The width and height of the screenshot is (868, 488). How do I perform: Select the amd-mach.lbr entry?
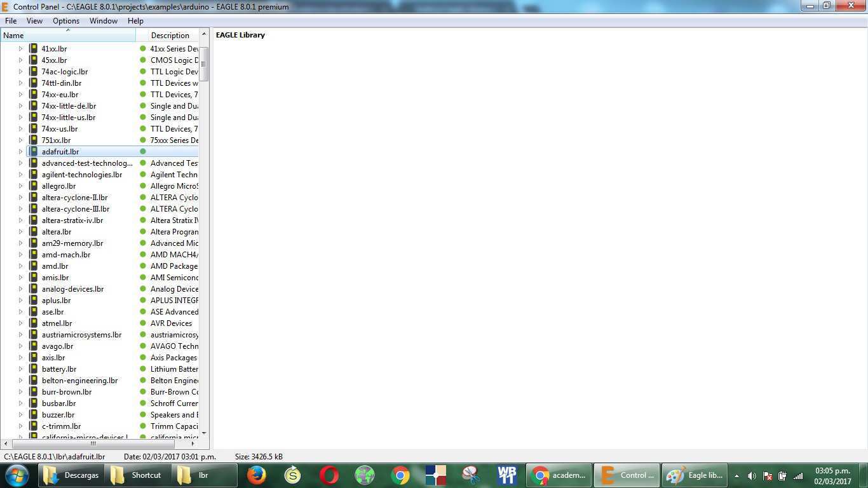click(66, 254)
